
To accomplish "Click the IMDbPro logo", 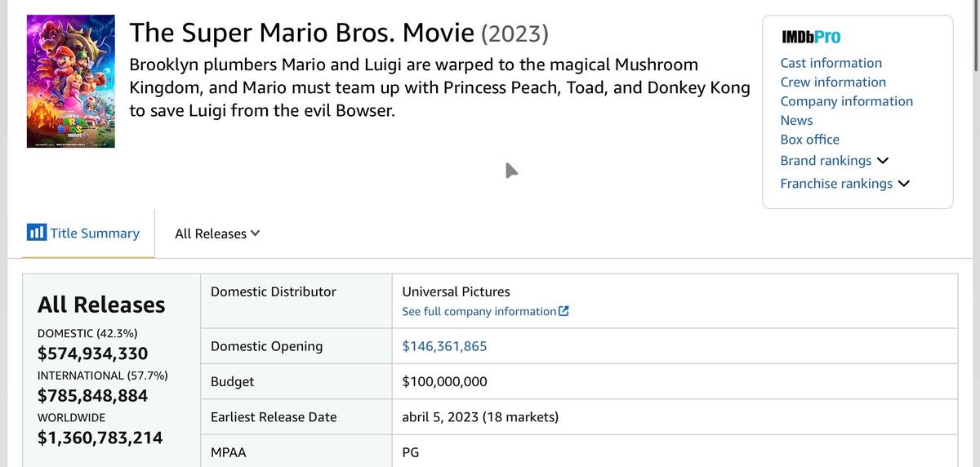I will [811, 37].
